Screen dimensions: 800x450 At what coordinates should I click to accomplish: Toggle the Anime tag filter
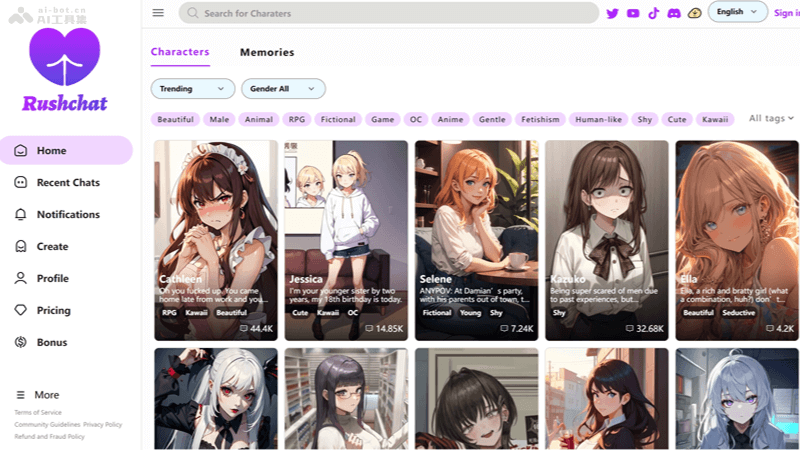point(450,119)
